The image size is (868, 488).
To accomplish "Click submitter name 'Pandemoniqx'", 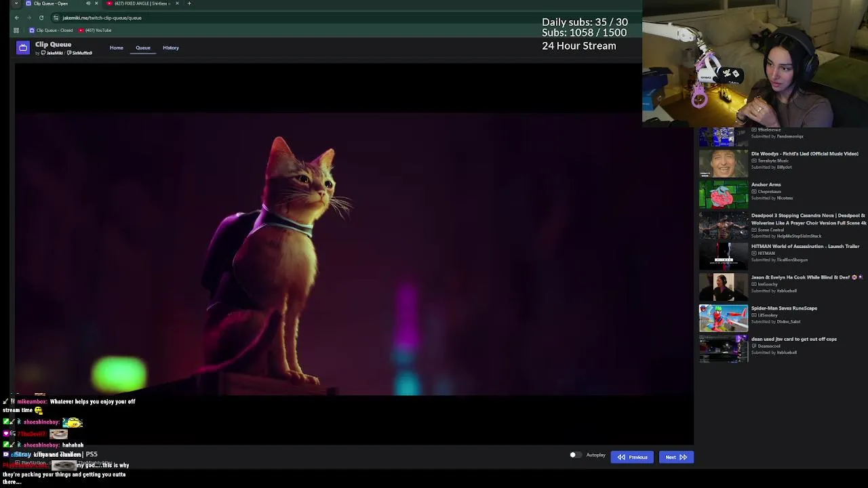I will tap(790, 136).
